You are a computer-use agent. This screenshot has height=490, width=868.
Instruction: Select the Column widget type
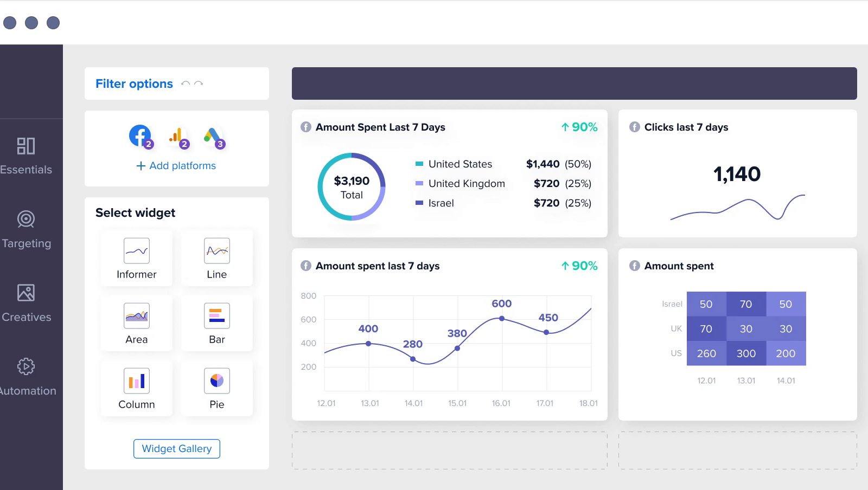click(136, 388)
